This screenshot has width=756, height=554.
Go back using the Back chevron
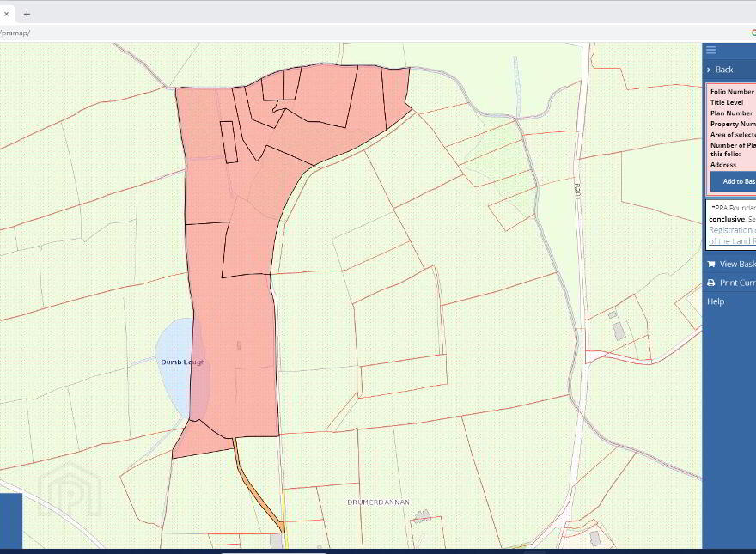(709, 70)
